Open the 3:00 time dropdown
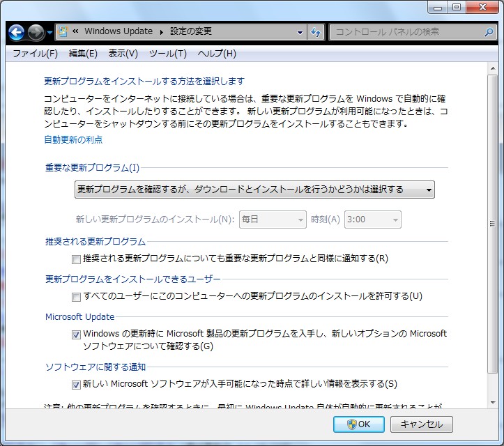 373,220
